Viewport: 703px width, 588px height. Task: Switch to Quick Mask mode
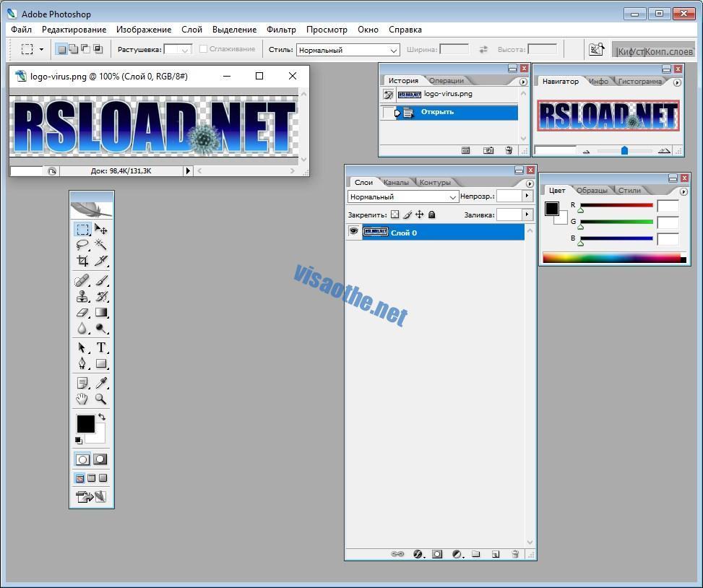coord(100,459)
